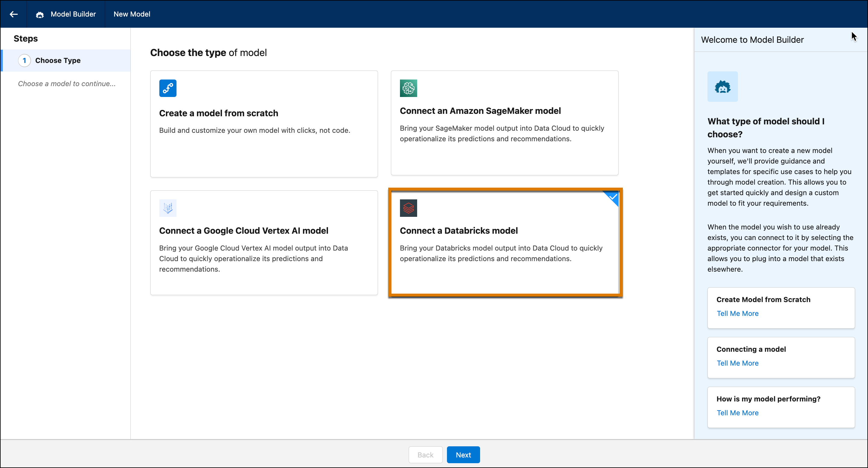This screenshot has height=468, width=868.
Task: Click the paragraph starting 'When the model you wish'
Action: pyautogui.click(x=780, y=248)
